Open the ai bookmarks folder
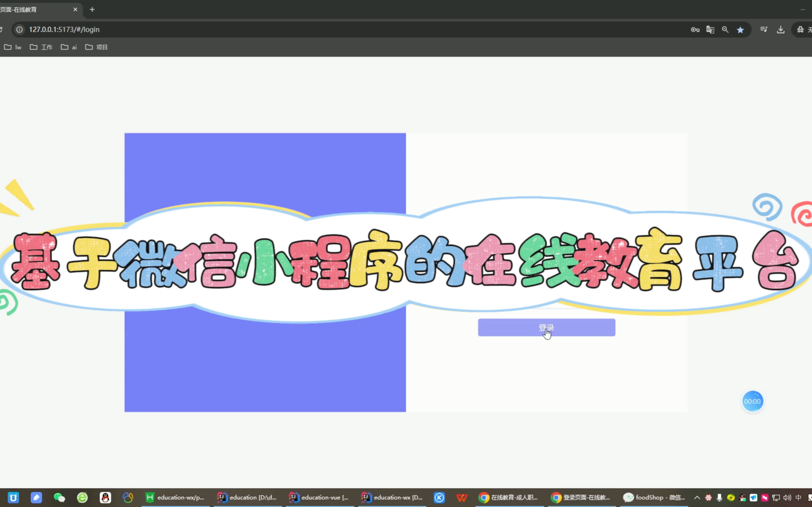Viewport: 812px width, 507px height. pyautogui.click(x=69, y=47)
